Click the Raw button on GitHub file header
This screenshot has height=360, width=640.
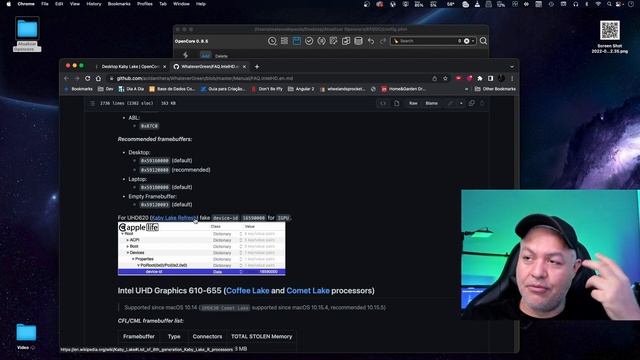click(413, 103)
